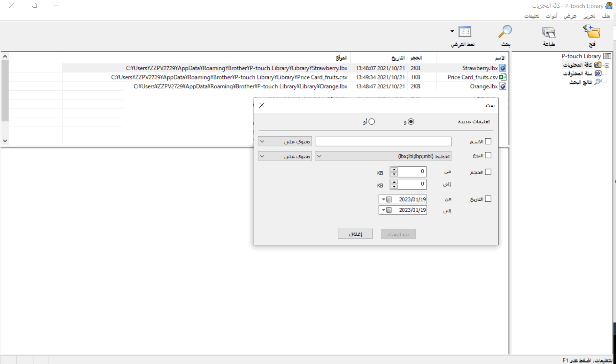
Task: Click the name search text field
Action: coord(383,141)
